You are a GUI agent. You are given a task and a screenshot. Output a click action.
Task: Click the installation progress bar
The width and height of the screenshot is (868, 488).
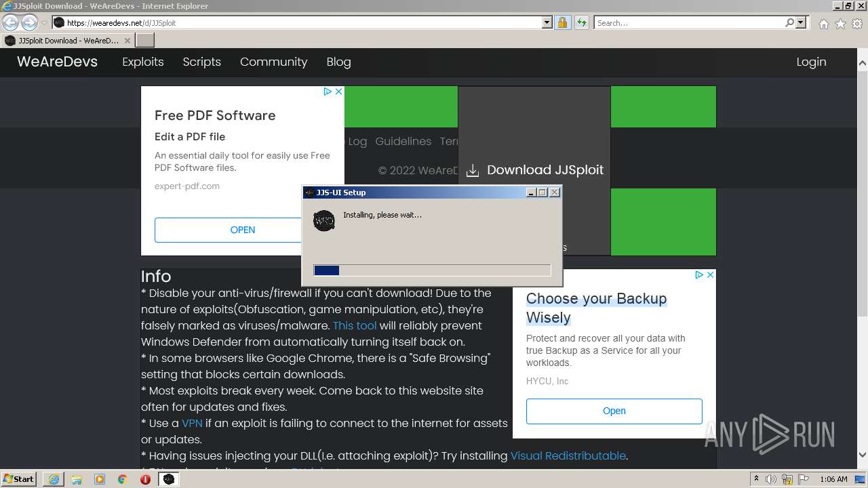[x=432, y=270]
